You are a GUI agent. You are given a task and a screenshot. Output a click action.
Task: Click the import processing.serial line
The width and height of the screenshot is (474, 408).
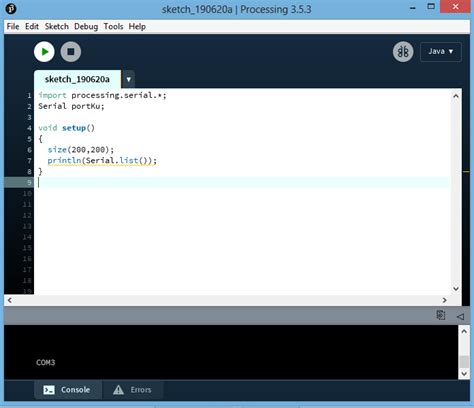tap(102, 95)
